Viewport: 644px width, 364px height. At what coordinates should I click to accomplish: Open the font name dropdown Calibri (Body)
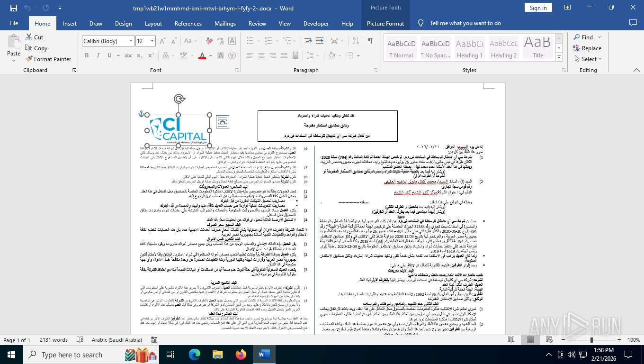pyautogui.click(x=131, y=41)
